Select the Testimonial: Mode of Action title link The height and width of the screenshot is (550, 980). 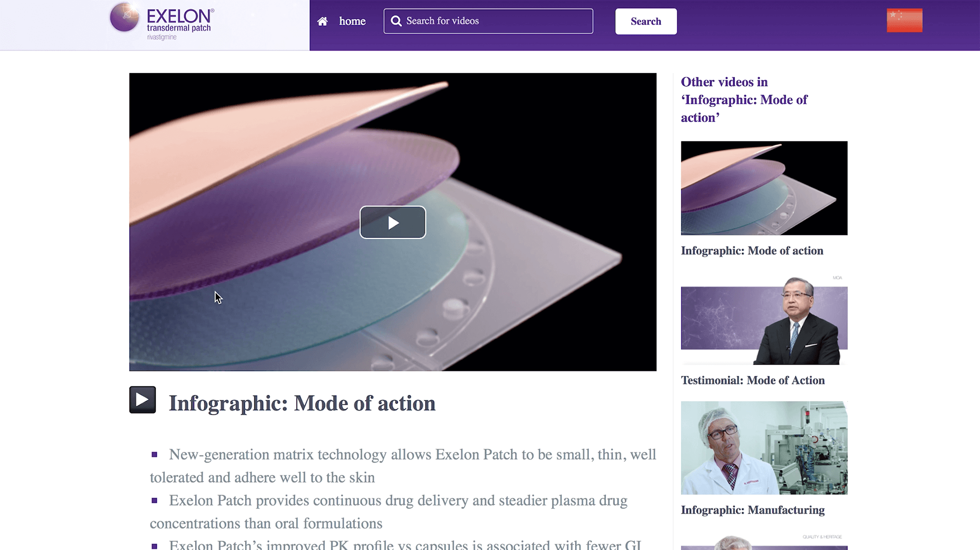pos(753,380)
